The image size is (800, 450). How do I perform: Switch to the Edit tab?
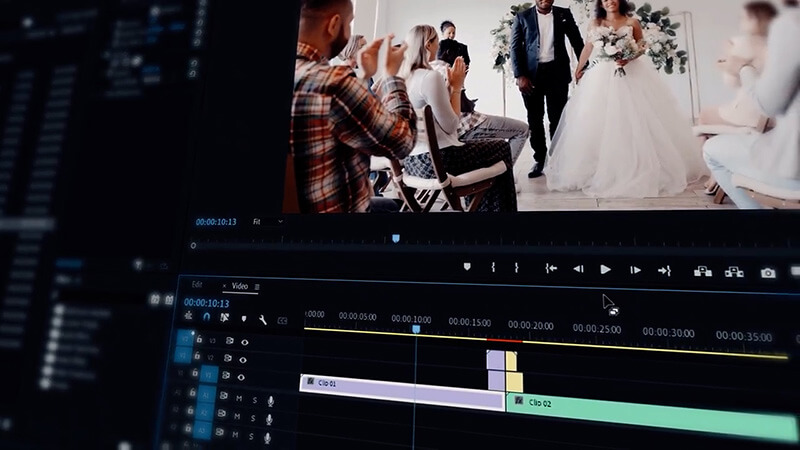pyautogui.click(x=197, y=285)
